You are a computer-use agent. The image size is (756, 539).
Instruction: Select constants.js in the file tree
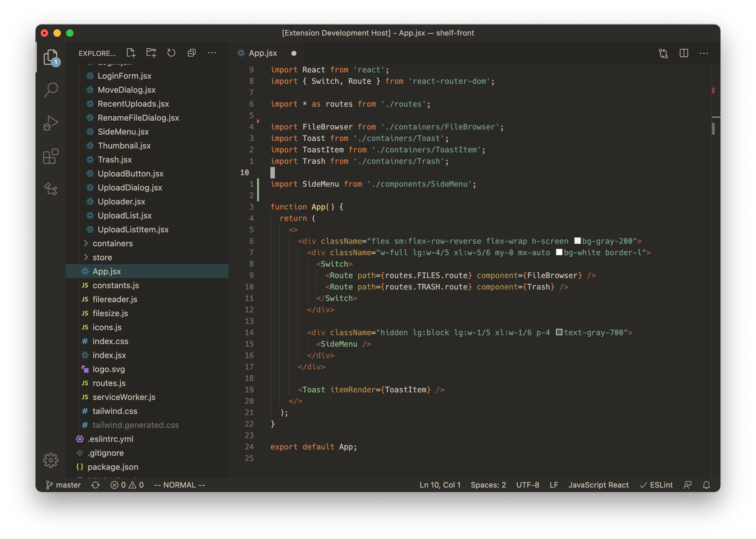[x=116, y=285]
